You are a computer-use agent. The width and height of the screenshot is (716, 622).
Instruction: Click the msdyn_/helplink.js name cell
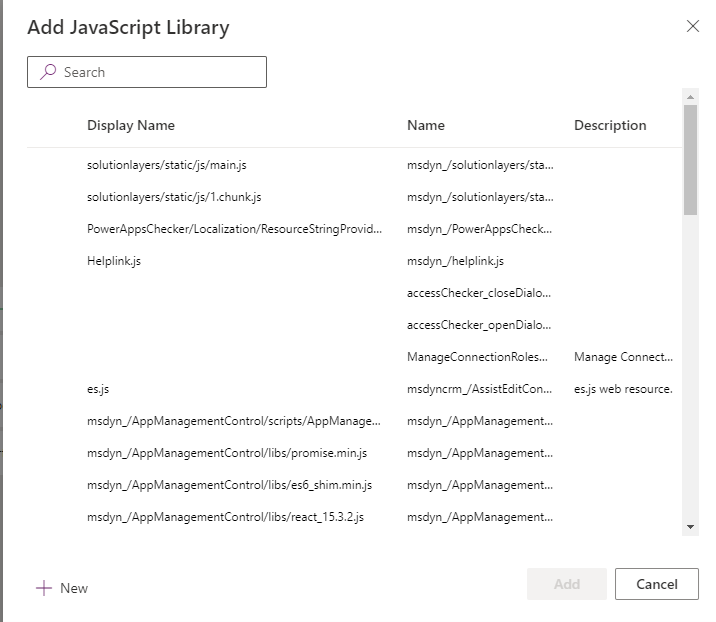tap(455, 261)
